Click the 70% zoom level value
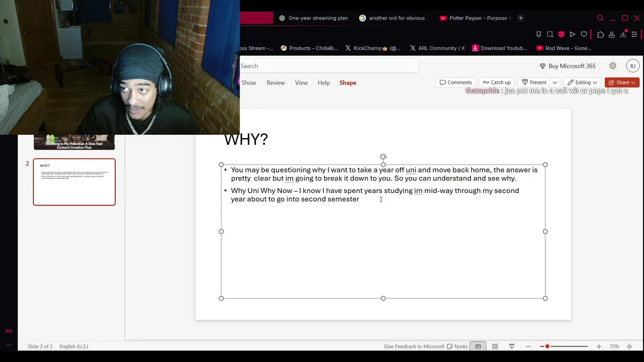Screen dimensions: 644x362 [614, 346]
